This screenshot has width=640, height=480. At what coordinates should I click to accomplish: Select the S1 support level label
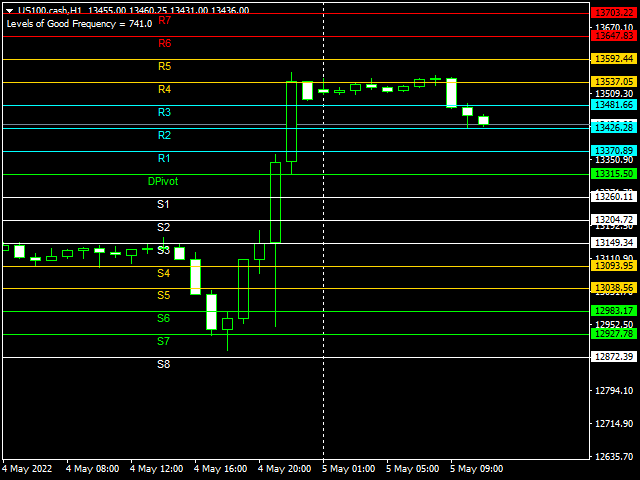click(x=163, y=204)
